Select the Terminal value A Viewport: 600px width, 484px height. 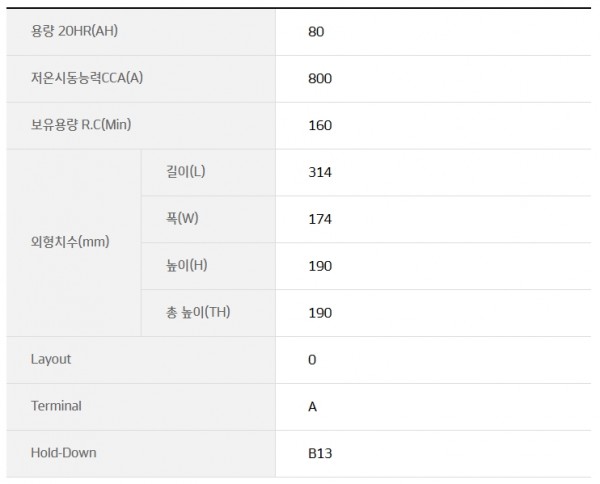click(x=313, y=407)
